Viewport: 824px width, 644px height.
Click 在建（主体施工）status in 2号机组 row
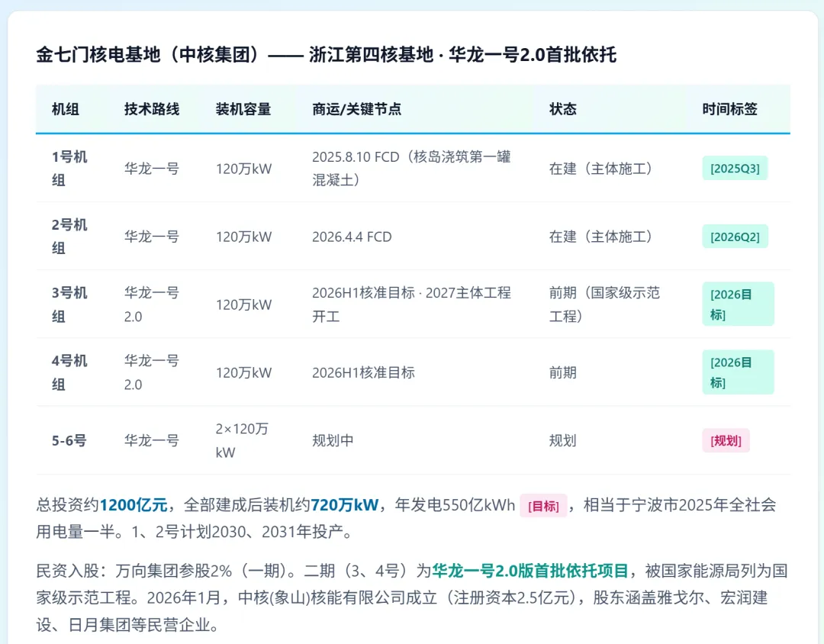point(601,237)
